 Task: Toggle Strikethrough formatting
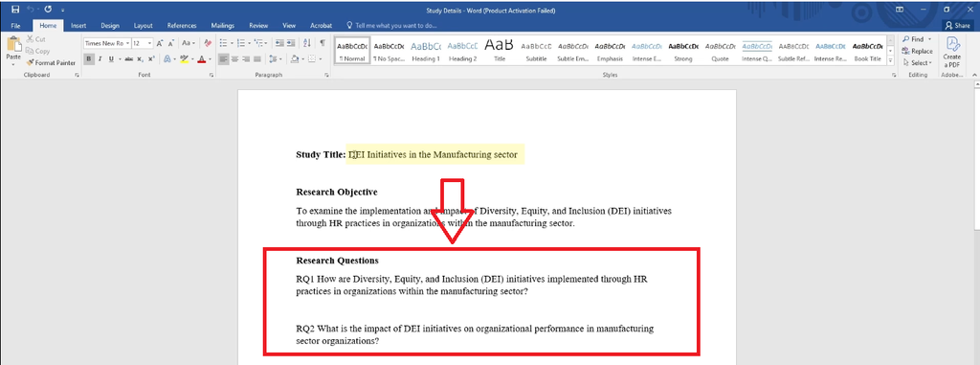[129, 58]
